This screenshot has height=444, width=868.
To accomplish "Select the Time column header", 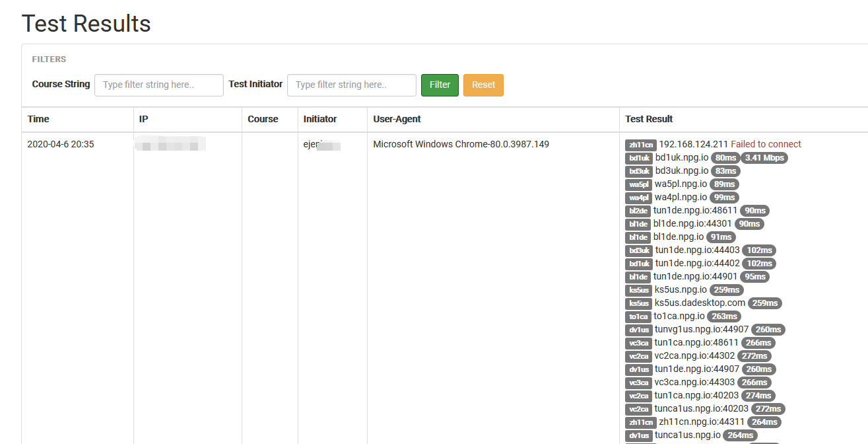I will coord(38,119).
